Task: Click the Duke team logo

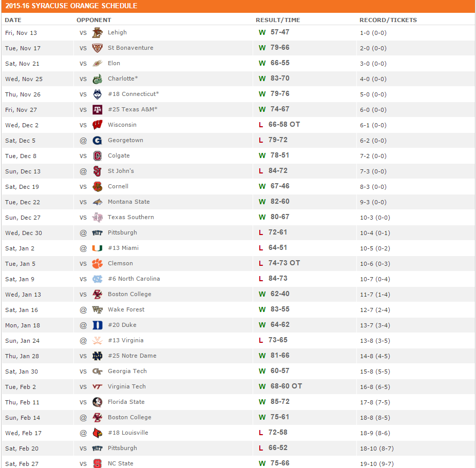Action: coord(97,325)
